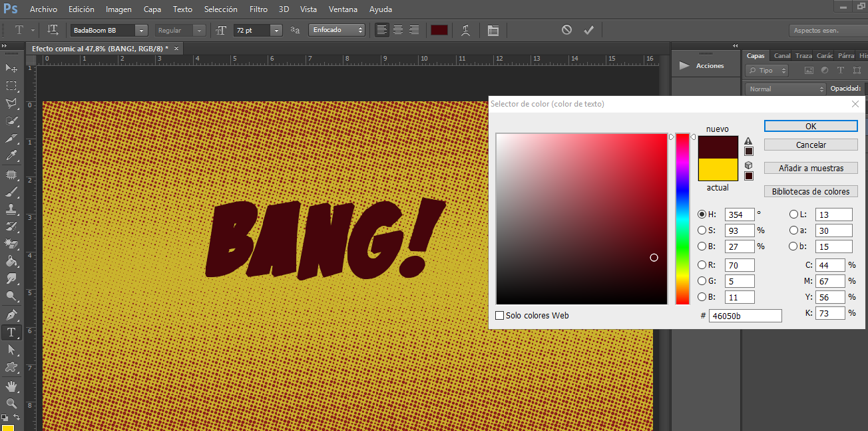This screenshot has width=868, height=431.
Task: Select the Eyedropper tool
Action: click(11, 156)
